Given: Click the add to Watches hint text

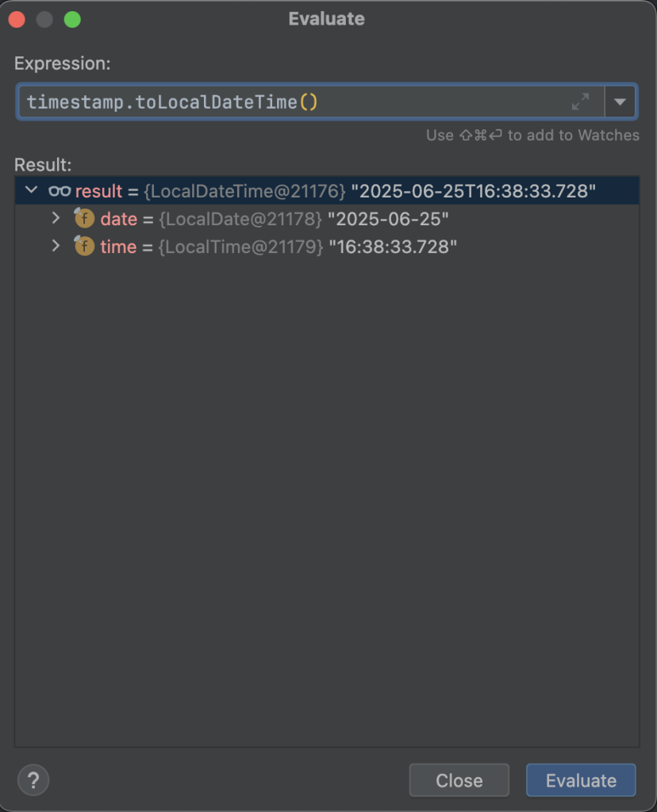Looking at the screenshot, I should (x=532, y=135).
